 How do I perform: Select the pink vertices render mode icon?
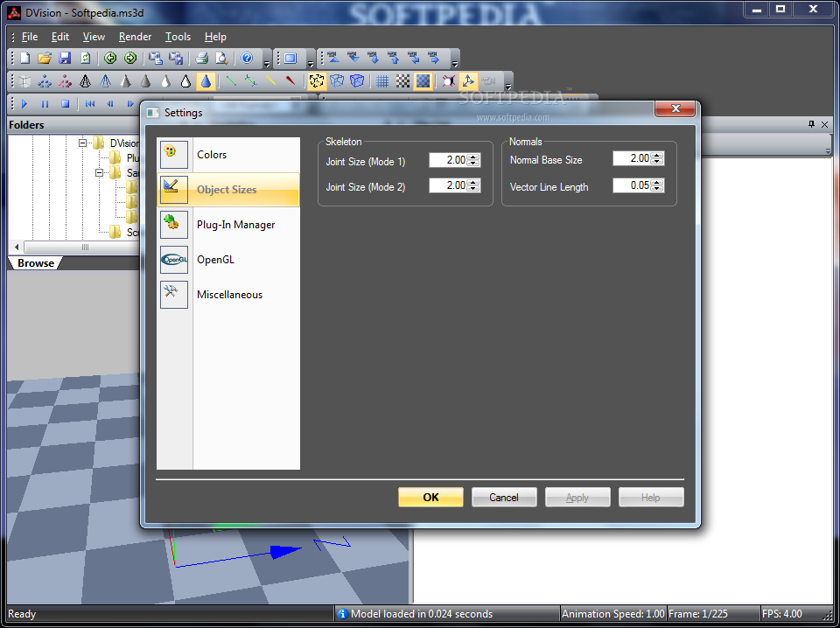65,80
